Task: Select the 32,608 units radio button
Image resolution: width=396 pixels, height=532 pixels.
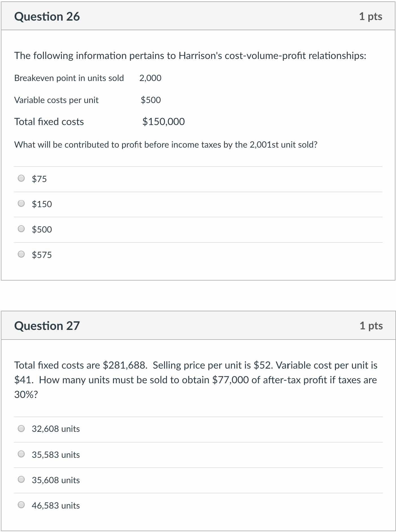Action: [21, 429]
